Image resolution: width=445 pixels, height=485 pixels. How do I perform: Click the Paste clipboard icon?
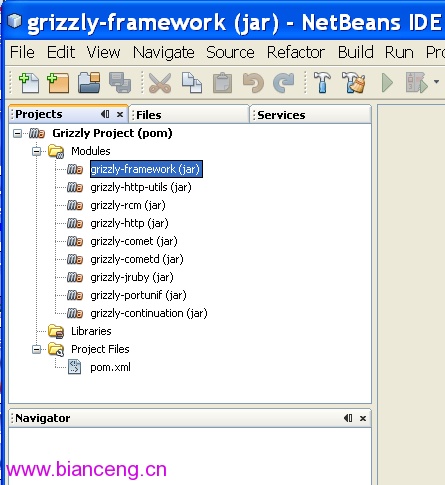click(x=222, y=83)
